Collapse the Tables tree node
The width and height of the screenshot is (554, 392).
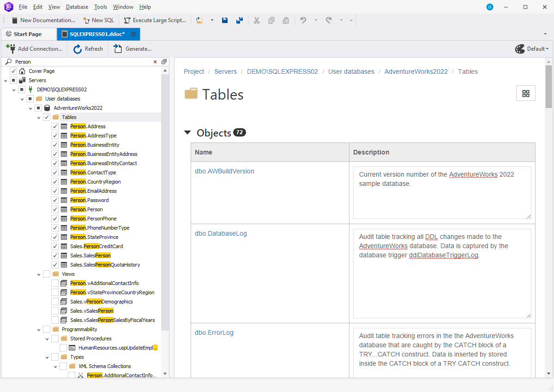[x=39, y=117]
